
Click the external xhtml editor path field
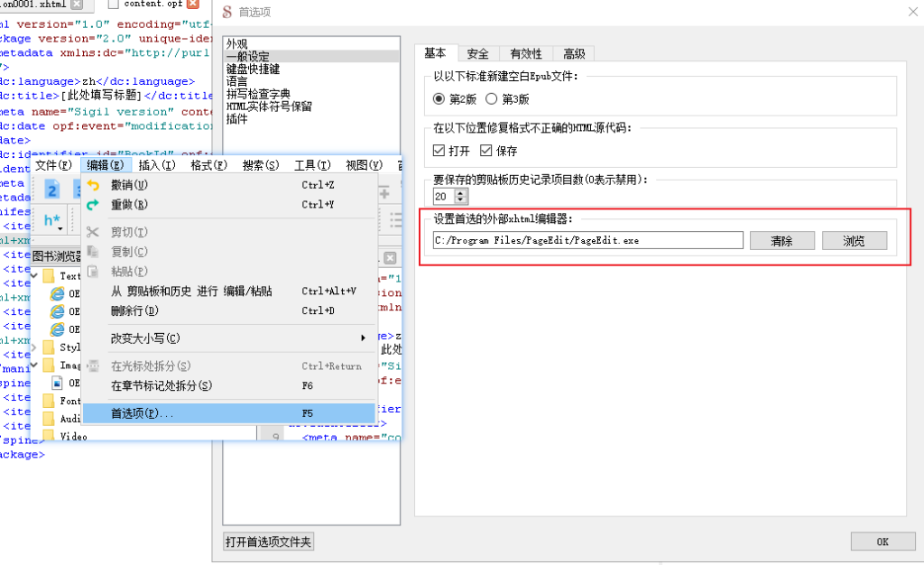coord(587,240)
